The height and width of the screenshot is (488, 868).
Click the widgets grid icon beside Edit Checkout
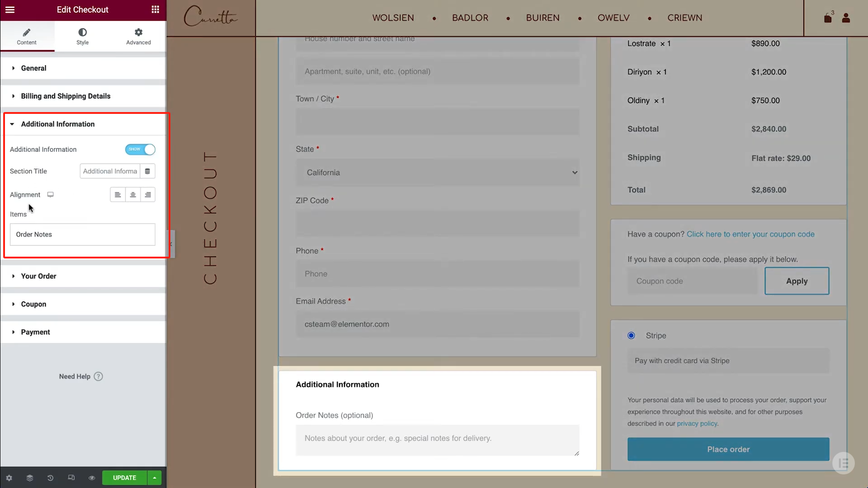tap(155, 9)
